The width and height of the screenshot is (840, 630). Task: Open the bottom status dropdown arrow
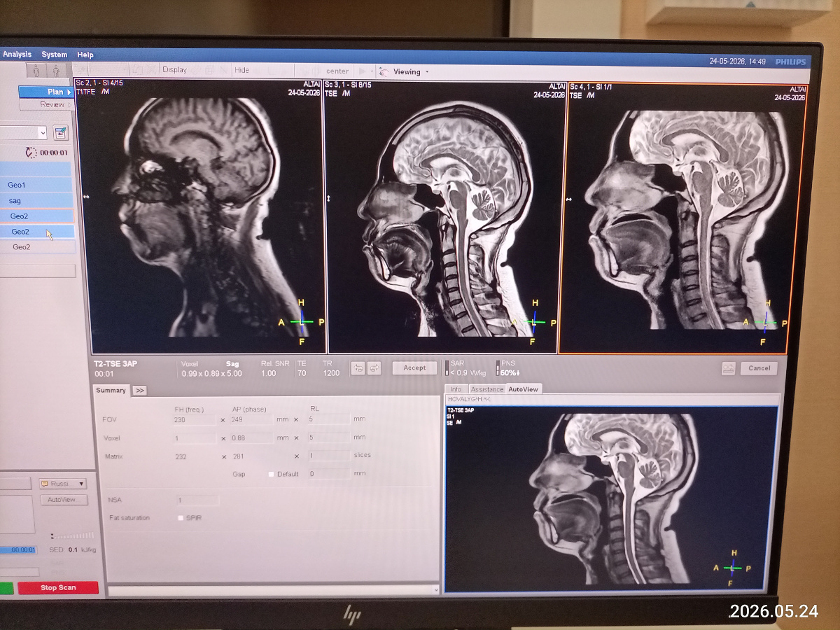[436, 591]
